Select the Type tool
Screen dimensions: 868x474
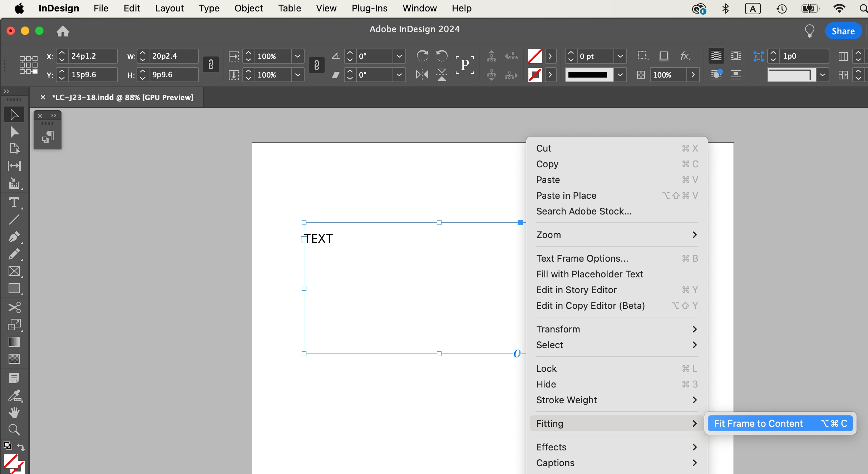pyautogui.click(x=14, y=203)
